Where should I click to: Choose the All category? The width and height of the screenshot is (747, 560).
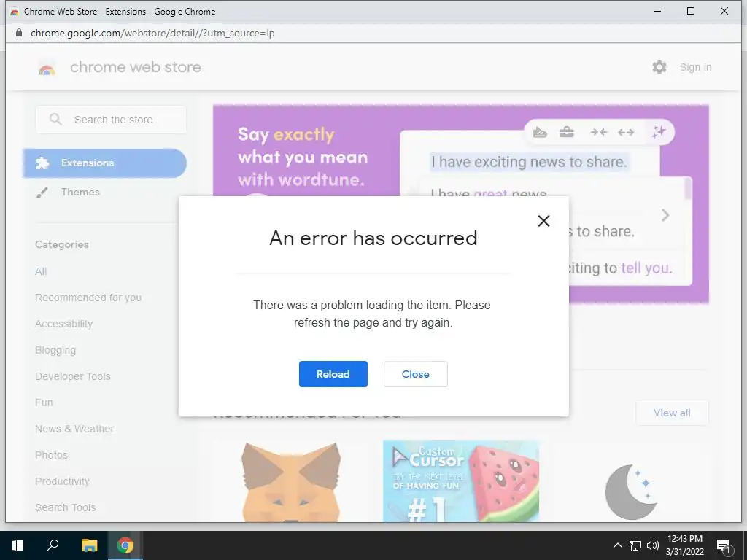[41, 271]
